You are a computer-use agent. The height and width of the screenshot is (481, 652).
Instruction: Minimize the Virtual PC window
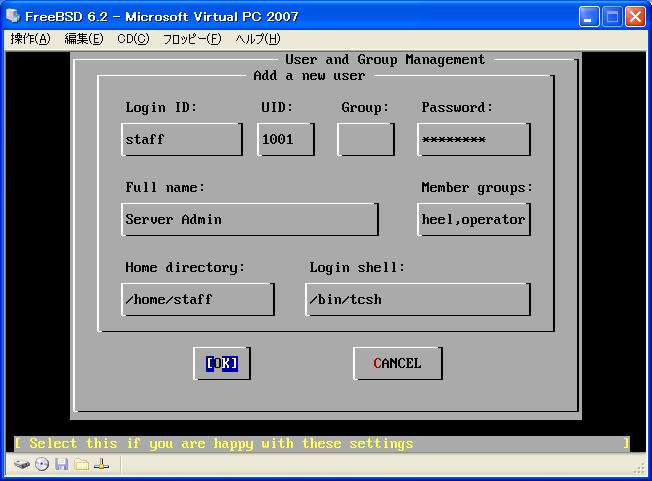point(589,17)
